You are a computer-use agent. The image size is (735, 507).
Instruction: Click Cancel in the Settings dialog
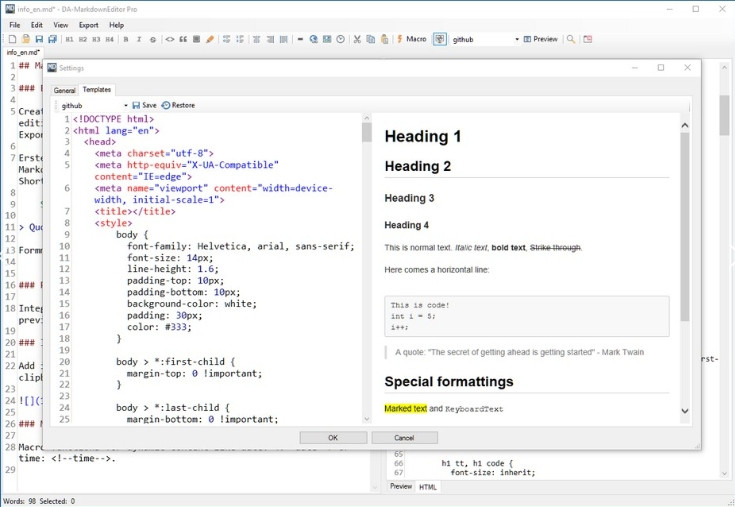pos(404,438)
